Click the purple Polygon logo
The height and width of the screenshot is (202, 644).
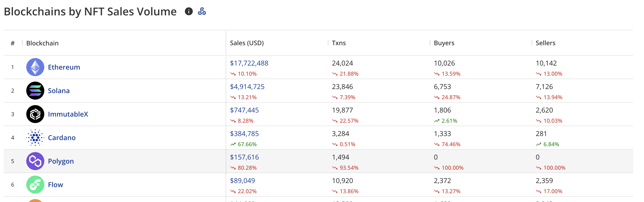(35, 161)
